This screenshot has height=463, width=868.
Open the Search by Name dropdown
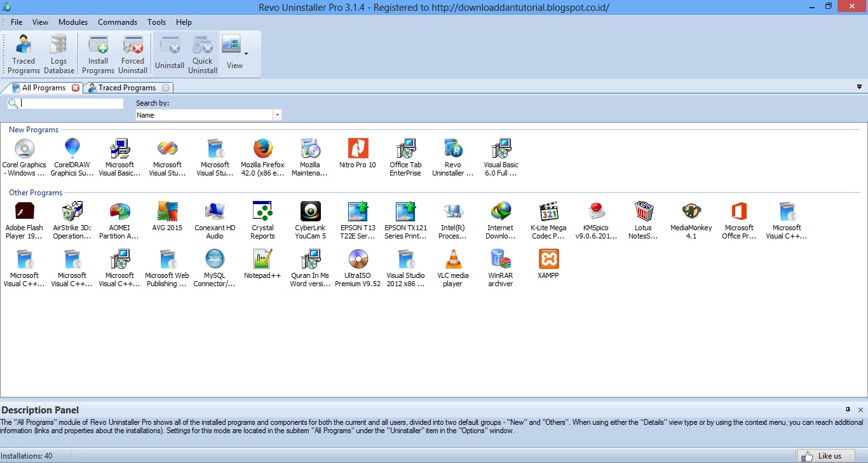(x=277, y=114)
